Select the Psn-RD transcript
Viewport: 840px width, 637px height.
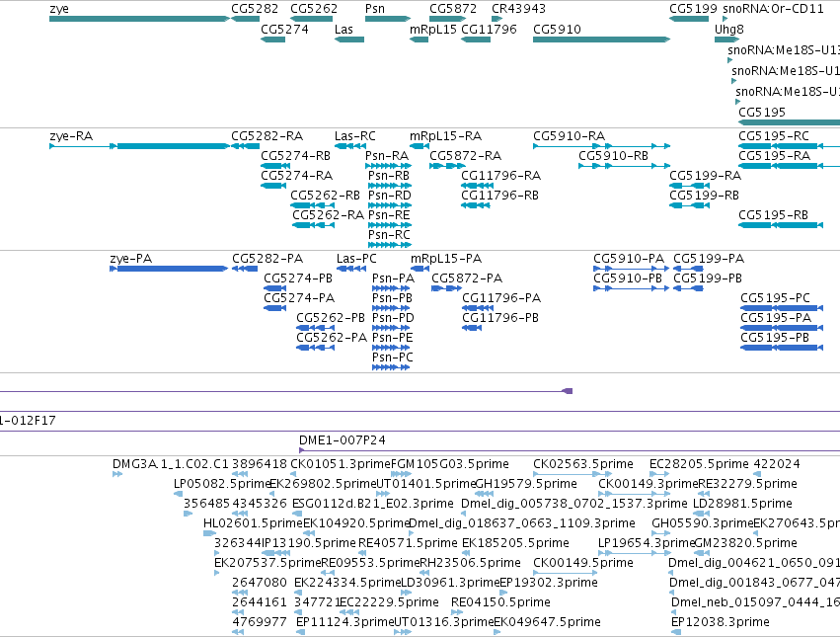coord(390,205)
